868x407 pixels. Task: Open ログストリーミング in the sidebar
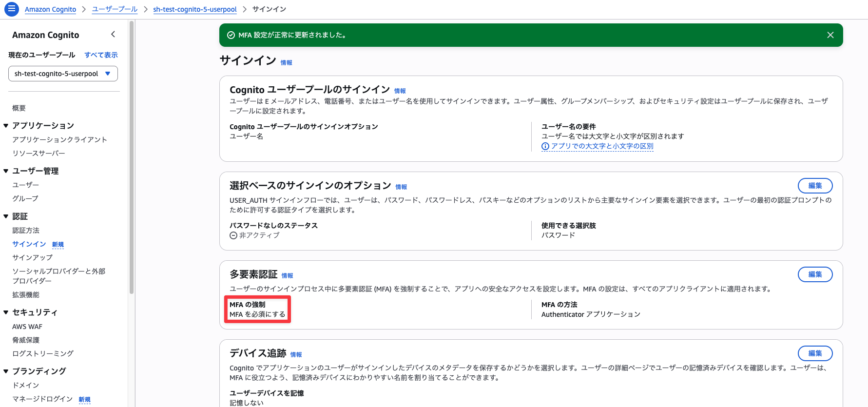43,354
